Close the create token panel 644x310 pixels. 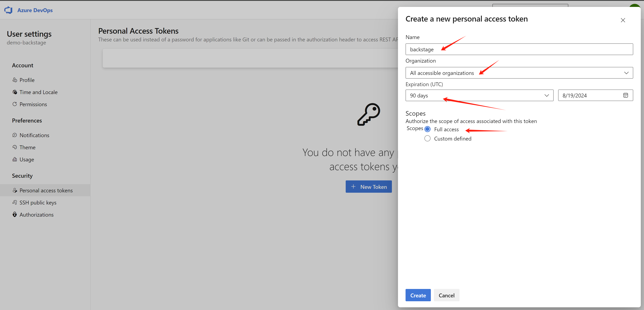pyautogui.click(x=623, y=20)
